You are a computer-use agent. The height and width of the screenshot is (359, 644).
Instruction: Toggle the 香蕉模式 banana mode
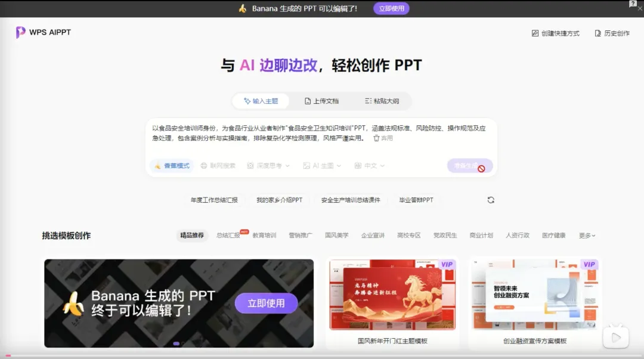tap(172, 166)
